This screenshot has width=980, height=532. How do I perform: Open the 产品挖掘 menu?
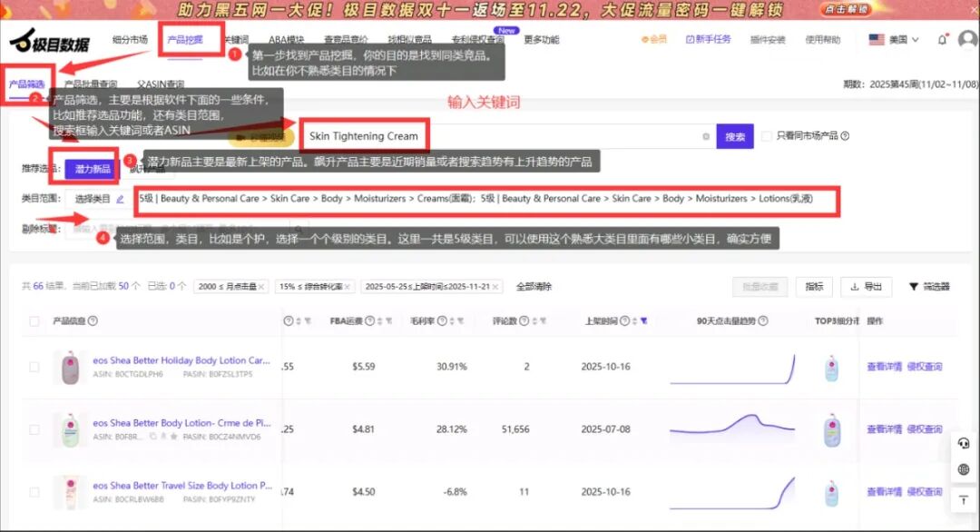click(185, 39)
